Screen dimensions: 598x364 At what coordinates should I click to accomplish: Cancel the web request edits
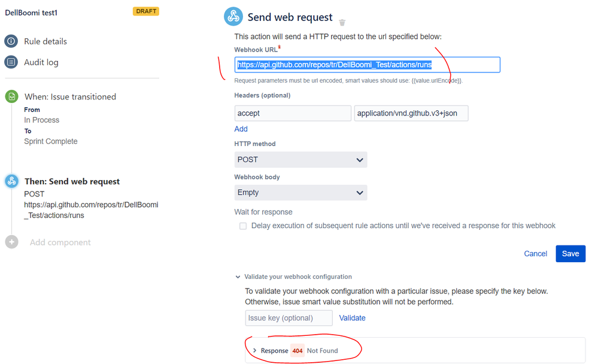coord(536,254)
